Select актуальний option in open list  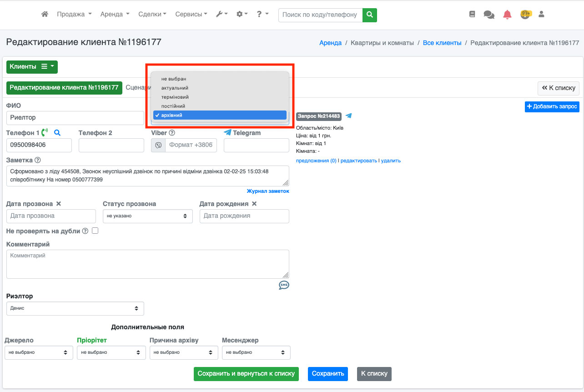(x=175, y=88)
